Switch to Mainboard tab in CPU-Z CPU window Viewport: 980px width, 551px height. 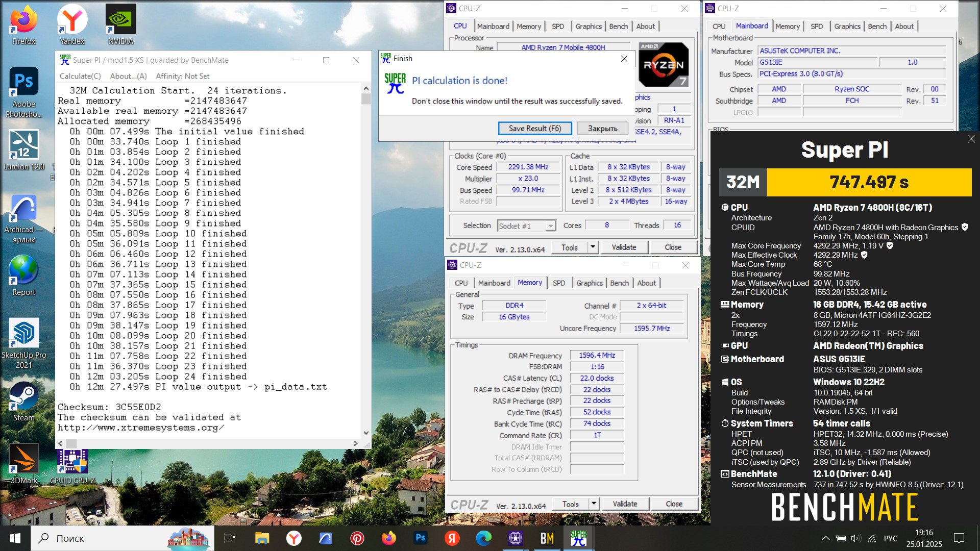click(x=493, y=27)
